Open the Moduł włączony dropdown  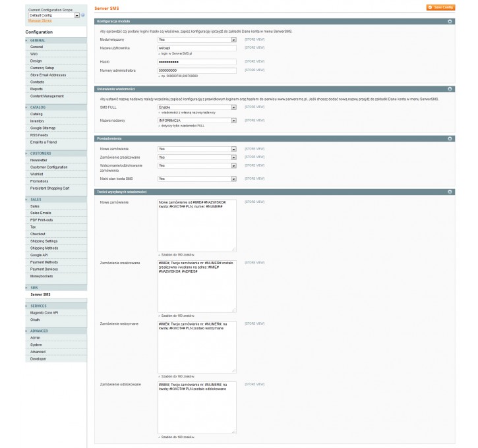click(197, 40)
